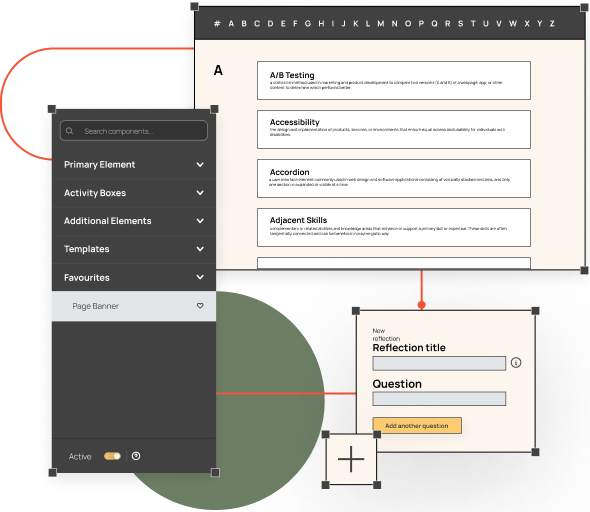Image resolution: width=590 pixels, height=512 pixels.
Task: Click the Reflection title text field
Action: (x=439, y=363)
